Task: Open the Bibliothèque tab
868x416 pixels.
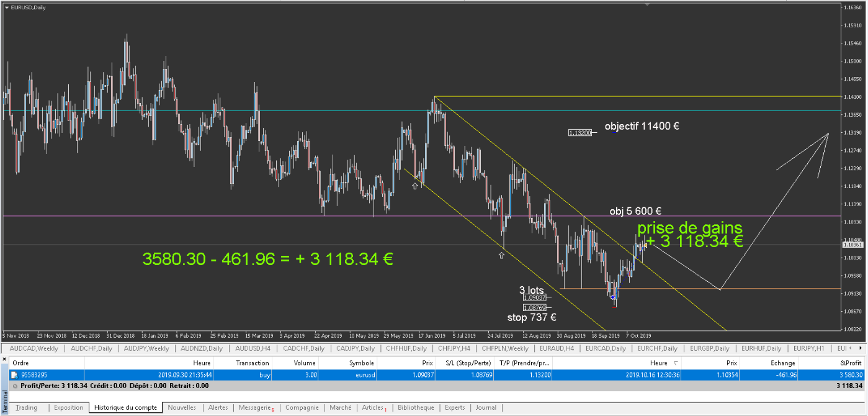Action: 416,408
